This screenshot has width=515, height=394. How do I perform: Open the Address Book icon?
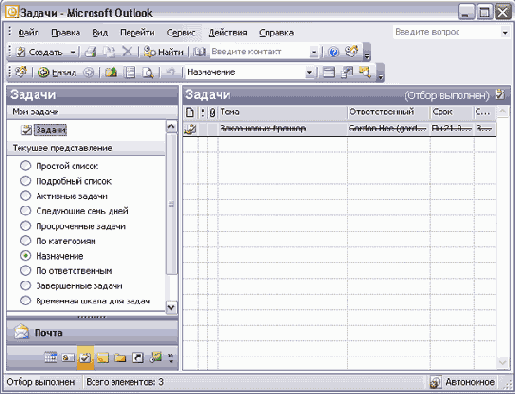coord(200,52)
